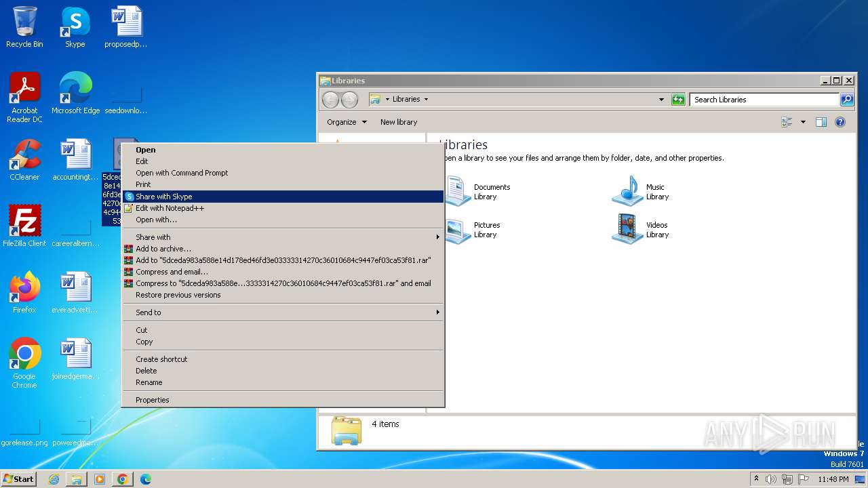
Task: Show hidden tray icons arrow
Action: 756,479
